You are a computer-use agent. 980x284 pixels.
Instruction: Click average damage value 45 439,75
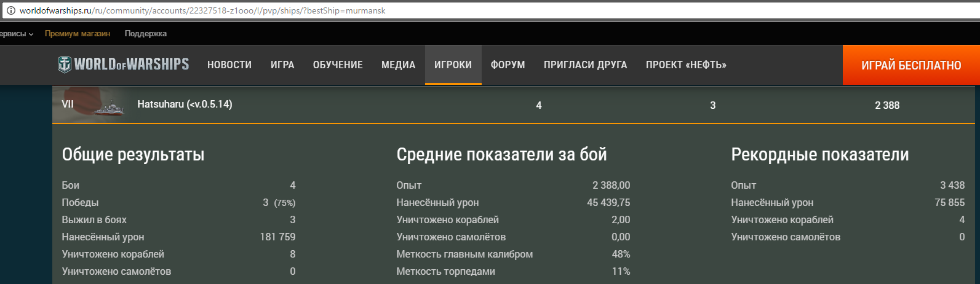point(608,202)
